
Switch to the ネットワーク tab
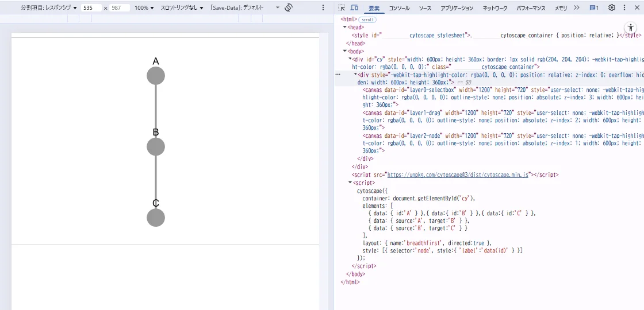(x=494, y=8)
